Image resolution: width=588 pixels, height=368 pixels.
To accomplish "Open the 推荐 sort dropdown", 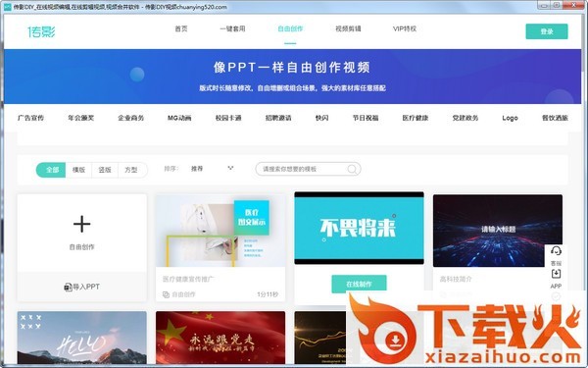I will pos(212,169).
